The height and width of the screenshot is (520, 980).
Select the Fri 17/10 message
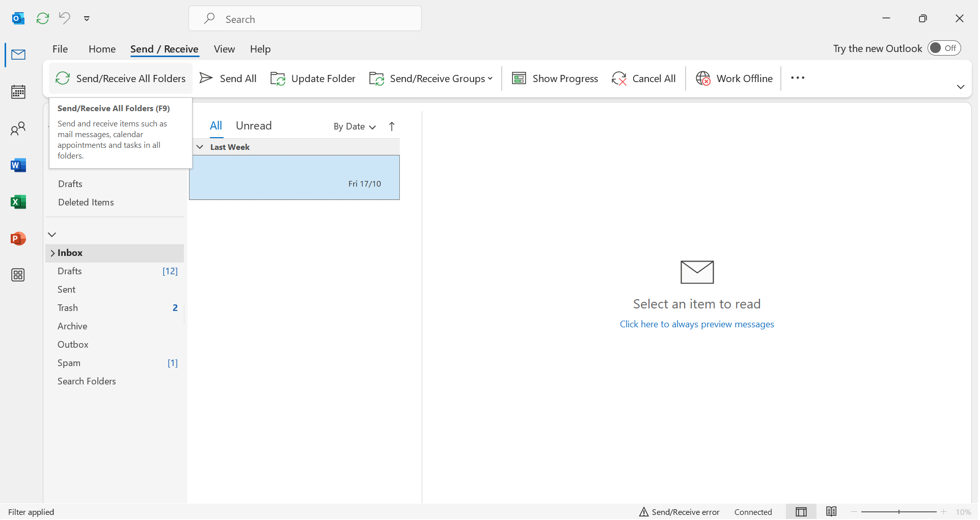point(294,177)
